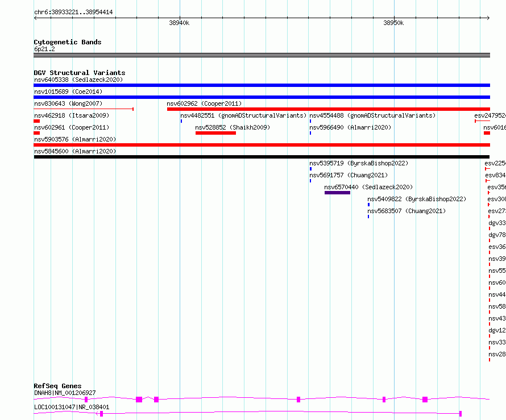Click the blue nsv1015689 variant bar

pos(262,97)
